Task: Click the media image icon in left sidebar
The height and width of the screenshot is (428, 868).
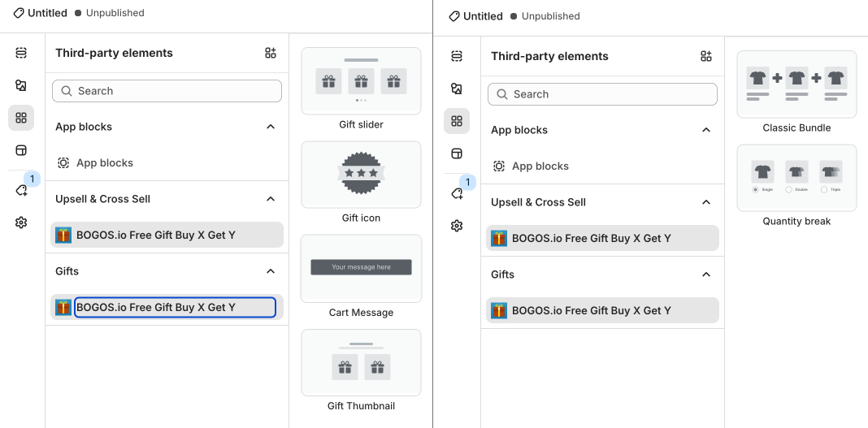Action: click(x=21, y=85)
